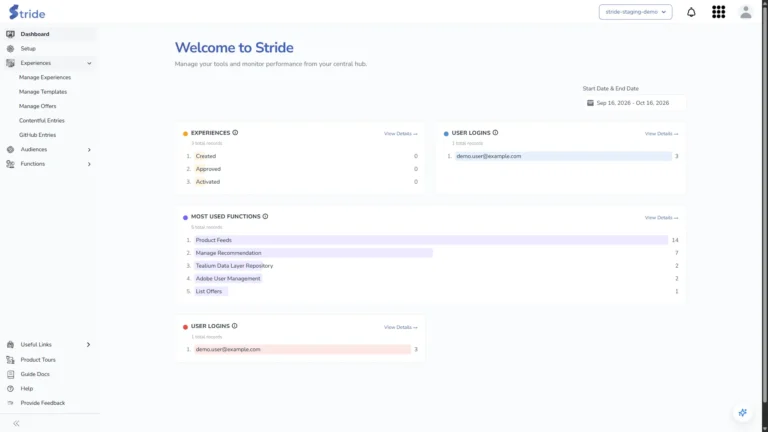Screen dimensions: 768x432
Task: Click the Approved experiences row
Action: 301,169
